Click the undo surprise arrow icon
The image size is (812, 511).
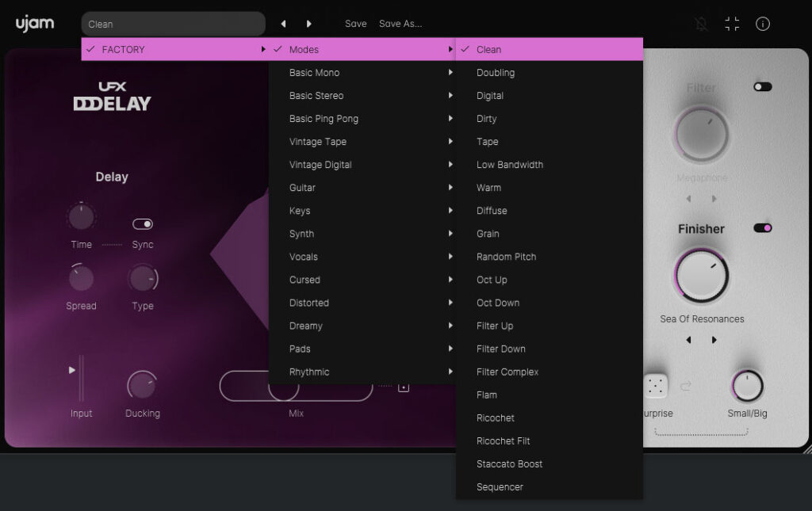coord(686,386)
